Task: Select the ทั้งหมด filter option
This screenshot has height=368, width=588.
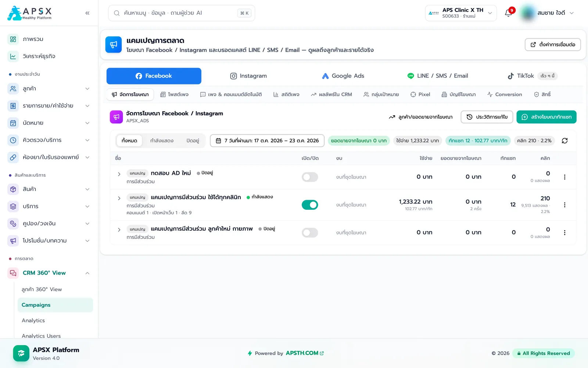Action: 129,141
